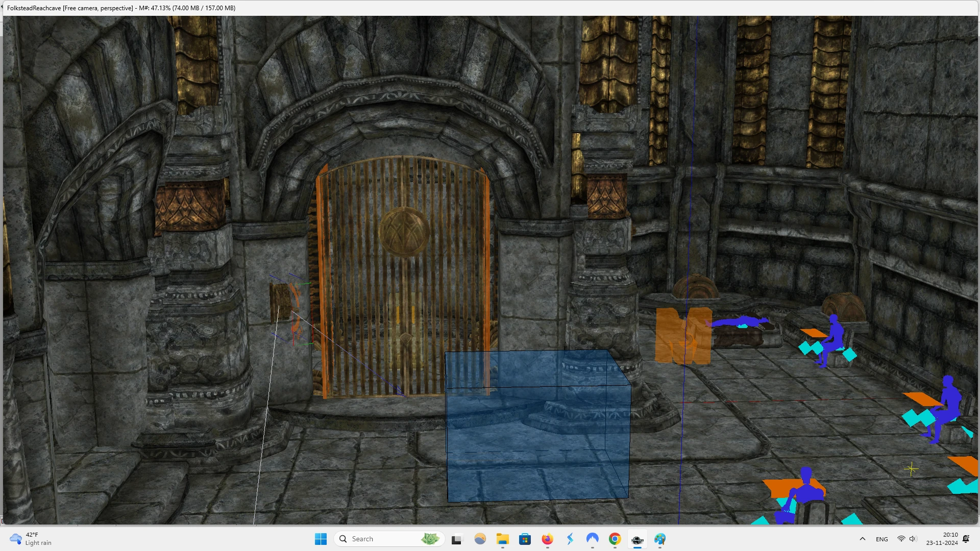
Task: Open the blue lightning-bolt taskbar app
Action: coord(570,539)
